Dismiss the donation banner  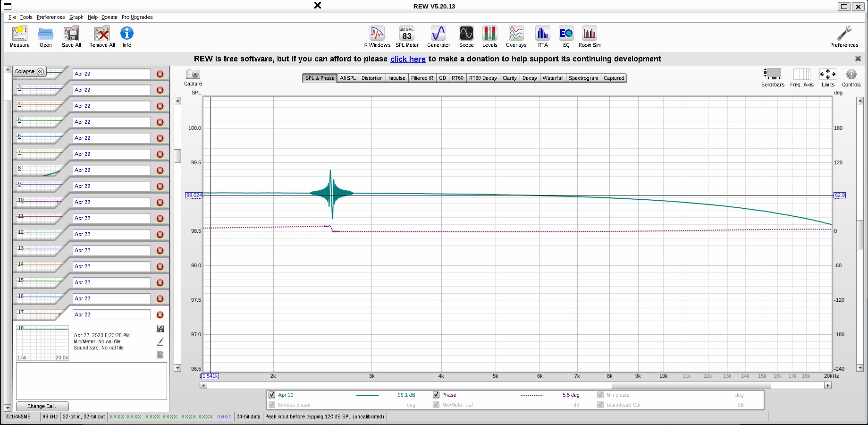click(x=858, y=59)
